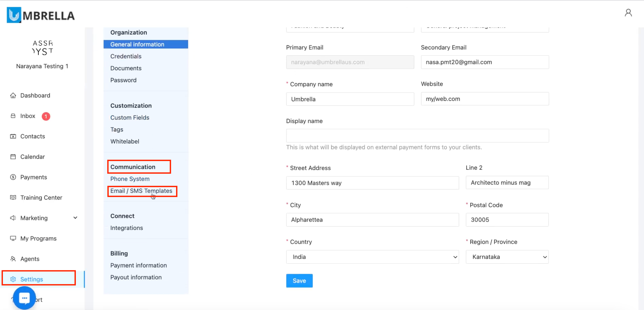Open the blue chat bubble widget
The image size is (644, 310).
pos(24,298)
